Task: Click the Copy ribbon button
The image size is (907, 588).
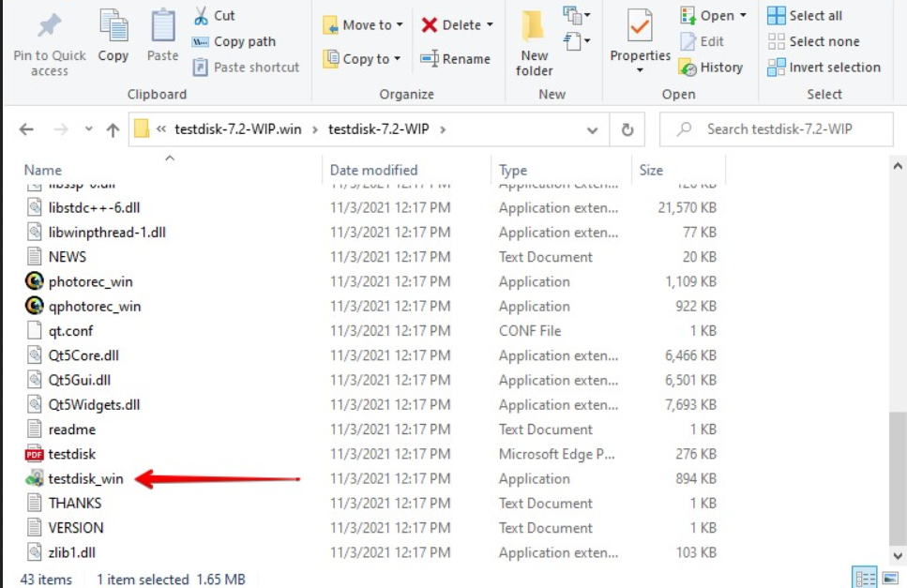Action: point(113,37)
